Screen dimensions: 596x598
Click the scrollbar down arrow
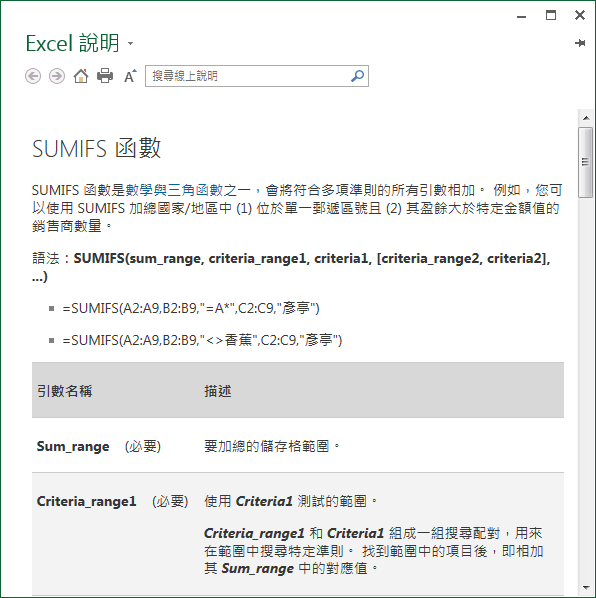(586, 588)
